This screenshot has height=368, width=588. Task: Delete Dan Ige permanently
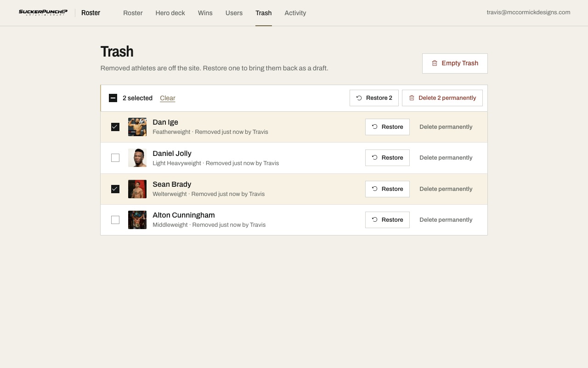pos(446,127)
